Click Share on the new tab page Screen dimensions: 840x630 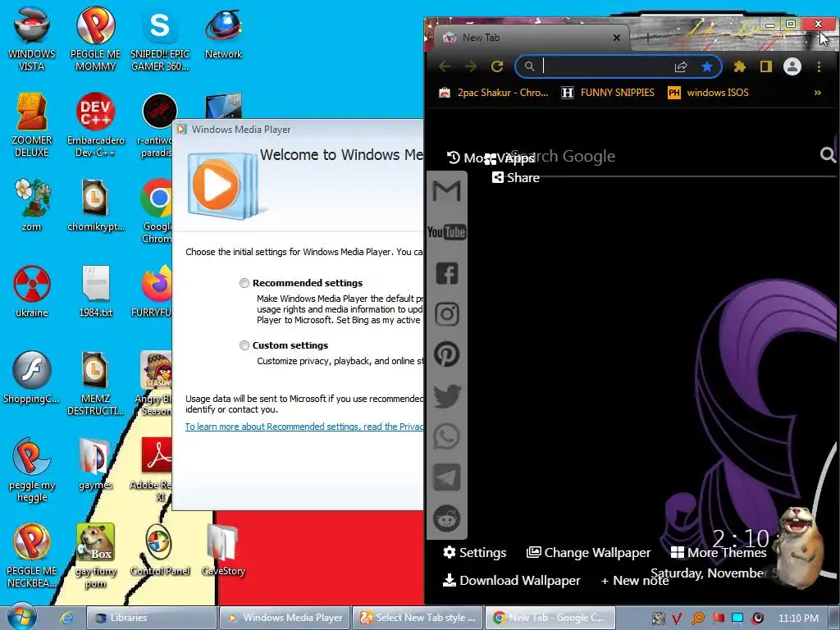(515, 177)
